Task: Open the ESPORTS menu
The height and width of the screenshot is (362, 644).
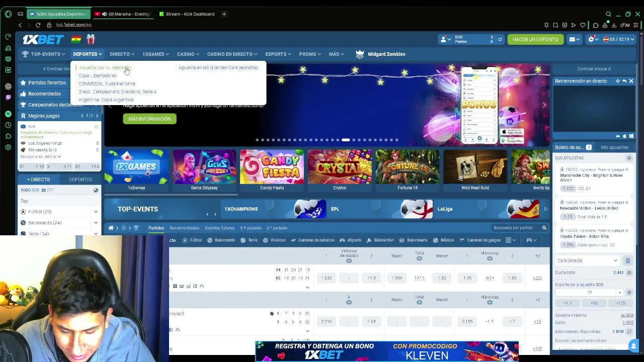Action: (278, 54)
